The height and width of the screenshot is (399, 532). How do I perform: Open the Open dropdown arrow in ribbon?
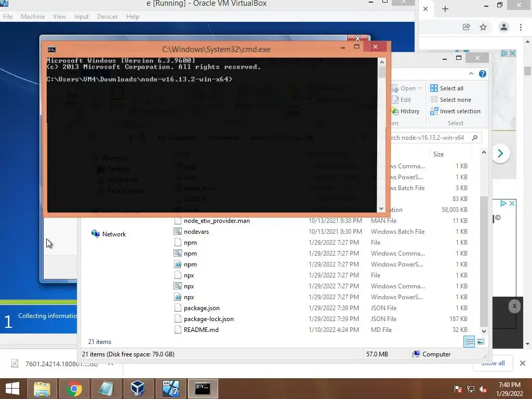[419, 88]
